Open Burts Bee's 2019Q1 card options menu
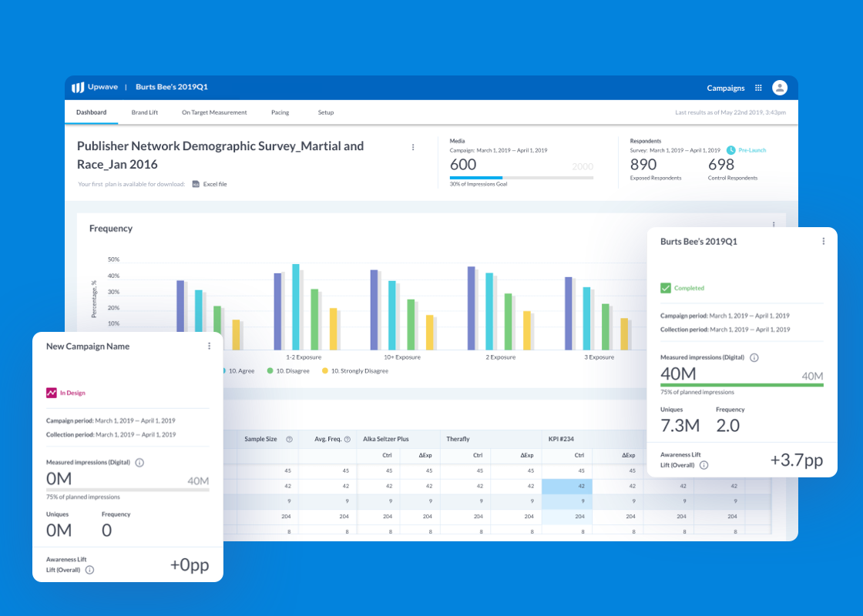The image size is (863, 616). (x=823, y=241)
